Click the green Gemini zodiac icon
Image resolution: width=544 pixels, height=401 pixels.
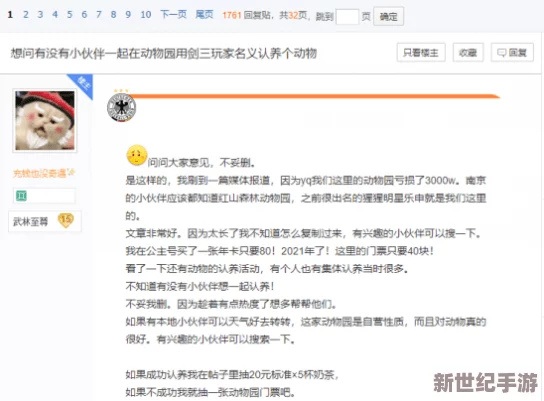click(x=21, y=196)
